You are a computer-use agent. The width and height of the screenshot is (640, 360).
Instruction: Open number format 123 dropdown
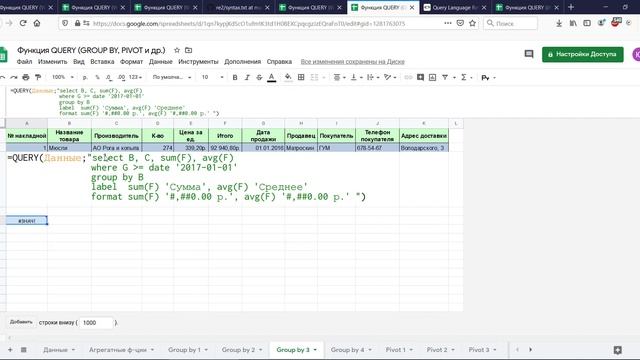[x=135, y=77]
